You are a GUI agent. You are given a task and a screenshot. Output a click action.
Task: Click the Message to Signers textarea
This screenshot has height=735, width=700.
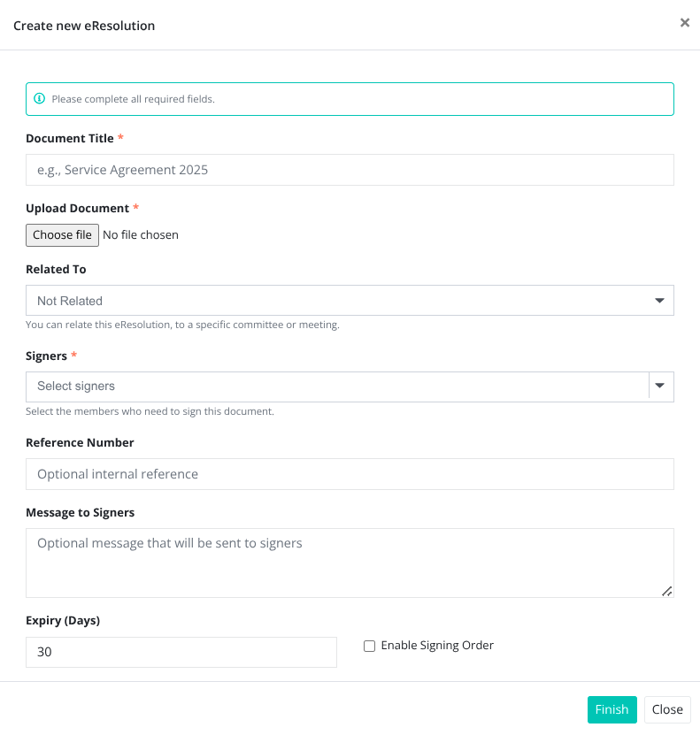(350, 563)
